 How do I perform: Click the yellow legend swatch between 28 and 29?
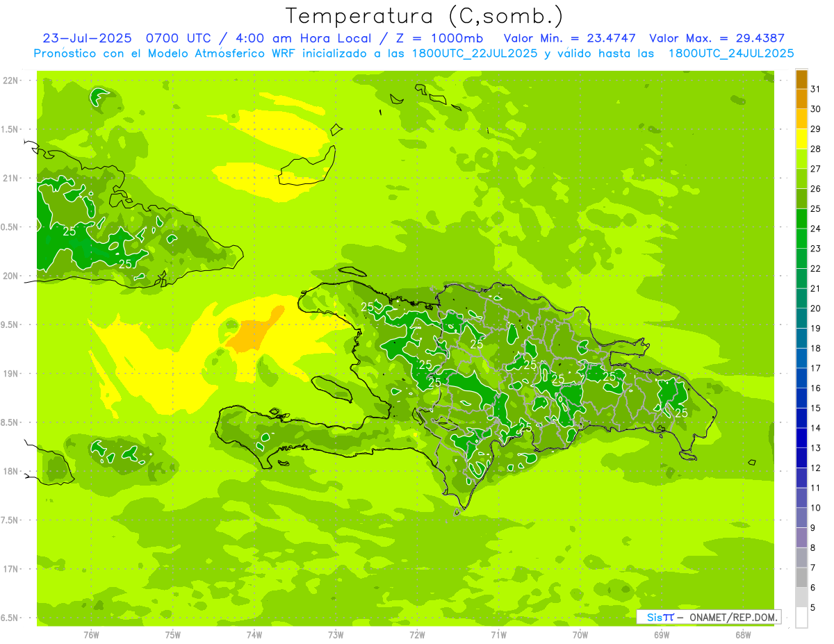point(801,139)
